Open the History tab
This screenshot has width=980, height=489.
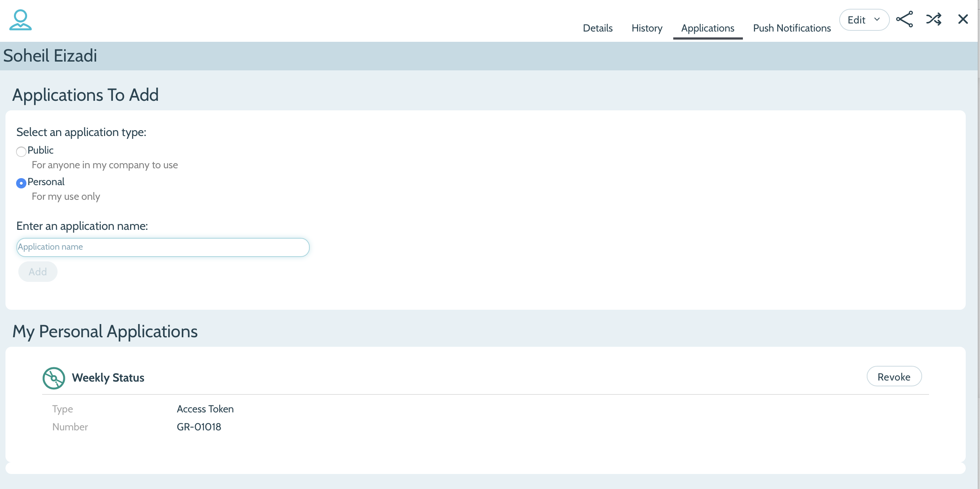tap(647, 28)
